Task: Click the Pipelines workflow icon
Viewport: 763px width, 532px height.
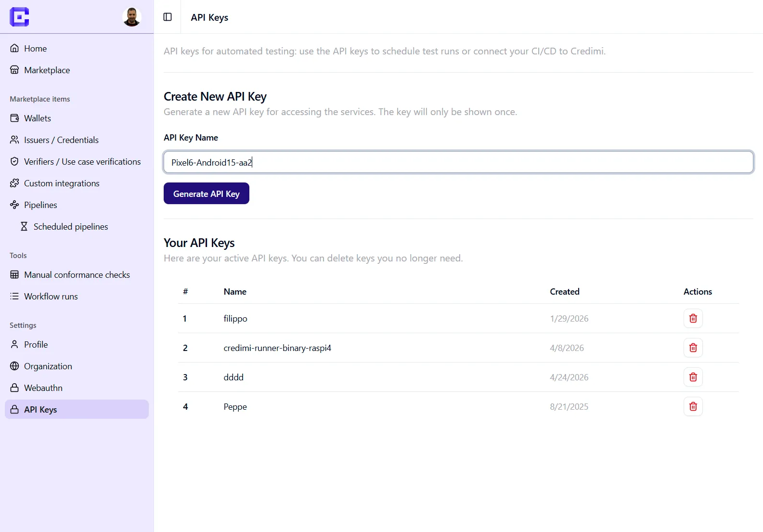Action: [14, 205]
